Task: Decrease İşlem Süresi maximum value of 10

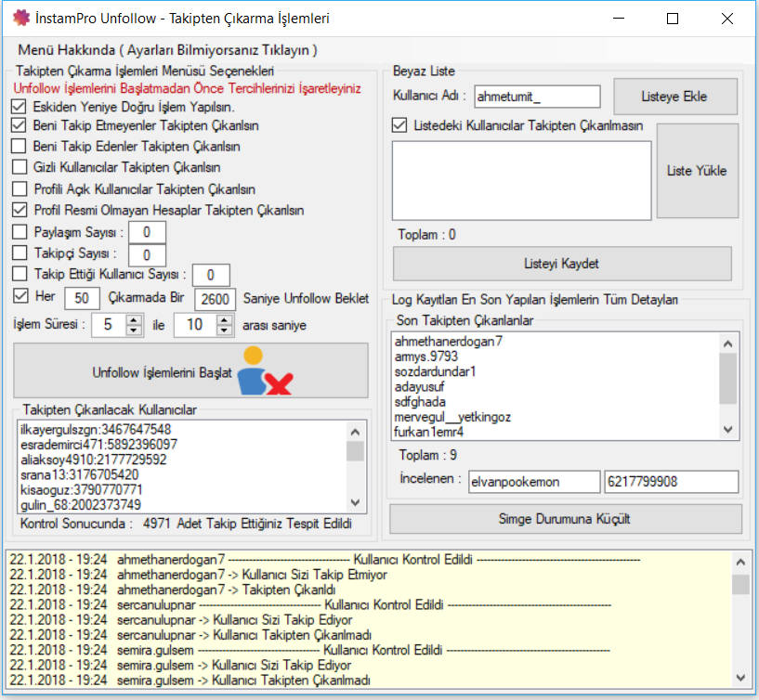Action: [x=224, y=330]
